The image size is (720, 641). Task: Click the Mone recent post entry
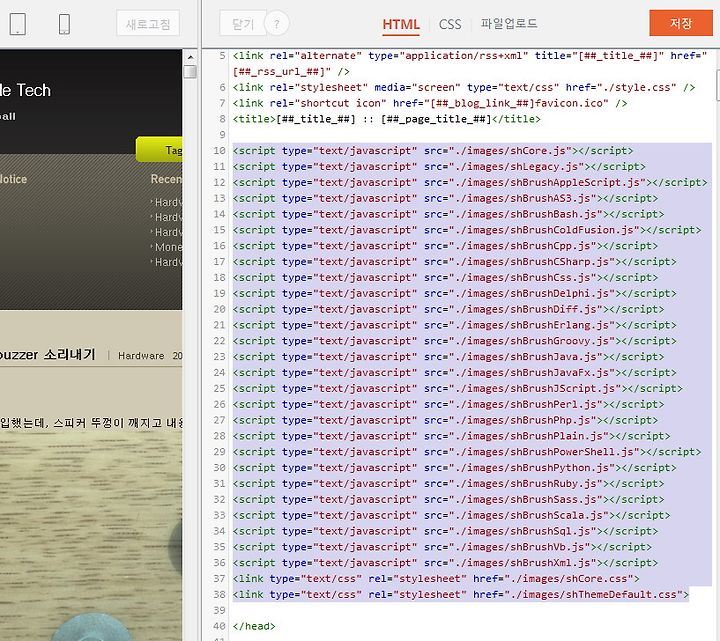coord(168,247)
